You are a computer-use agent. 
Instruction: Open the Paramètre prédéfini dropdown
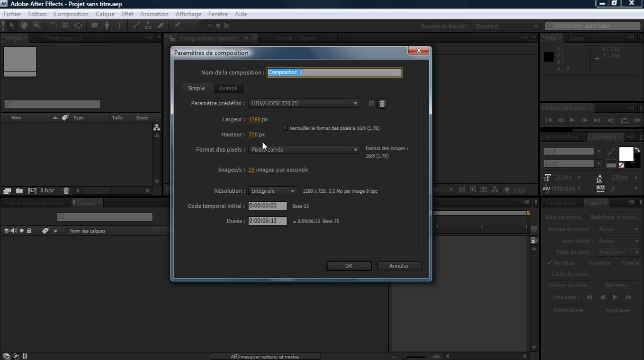click(x=304, y=103)
